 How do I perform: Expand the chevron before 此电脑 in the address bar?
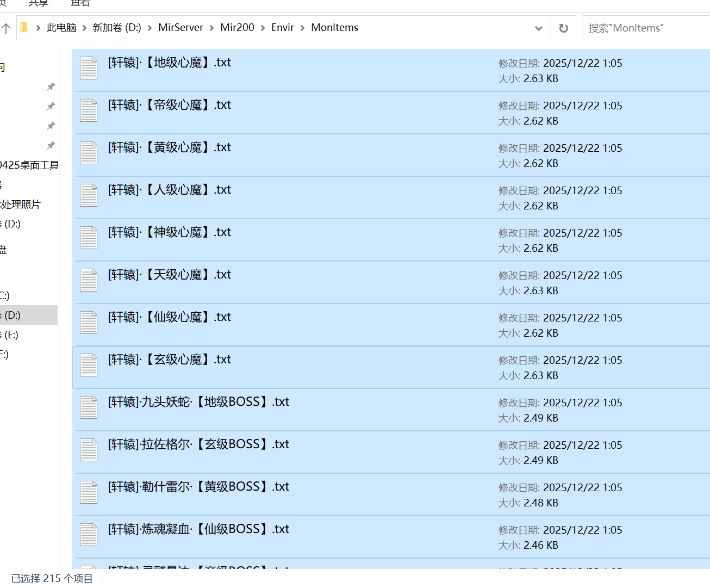point(38,28)
